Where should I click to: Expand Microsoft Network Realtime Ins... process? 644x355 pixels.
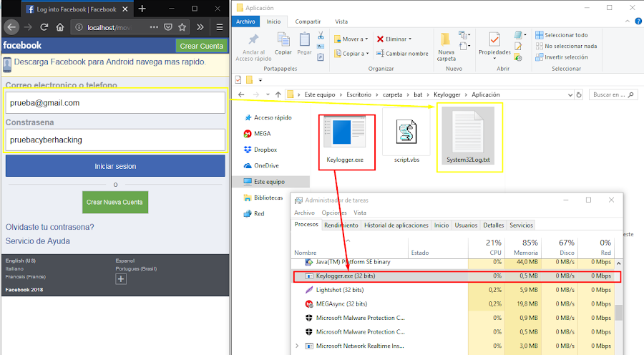coord(297,346)
